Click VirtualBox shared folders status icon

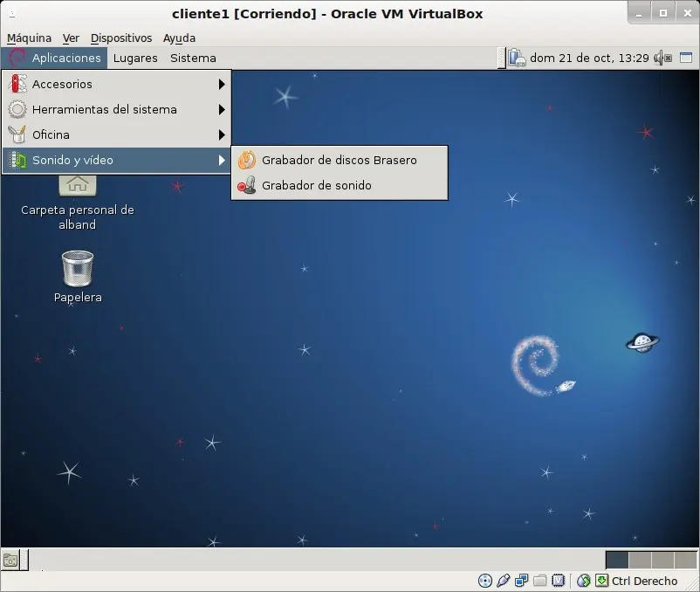539,581
